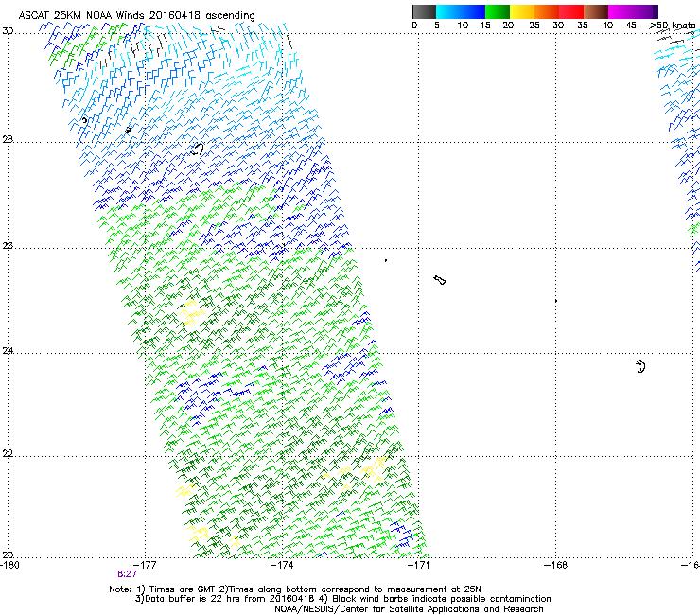
Task: Click the '0' label under the color bar
Action: (x=414, y=26)
